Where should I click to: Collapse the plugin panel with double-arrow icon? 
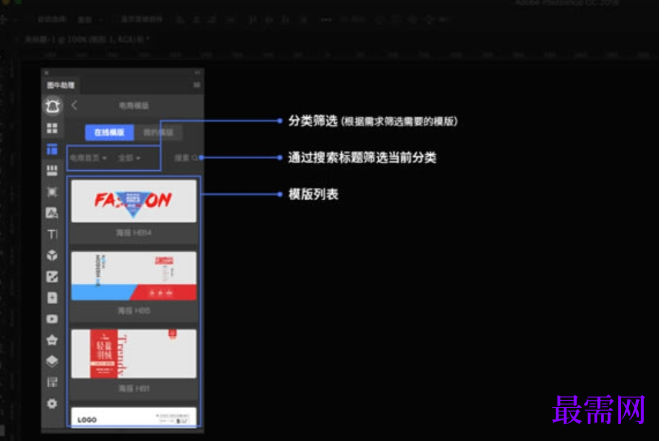(197, 73)
